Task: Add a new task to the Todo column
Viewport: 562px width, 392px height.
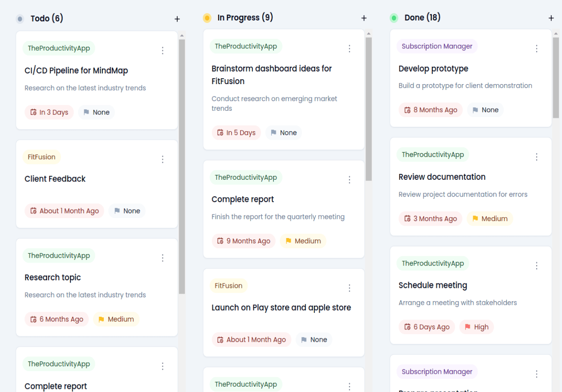Action: click(177, 19)
